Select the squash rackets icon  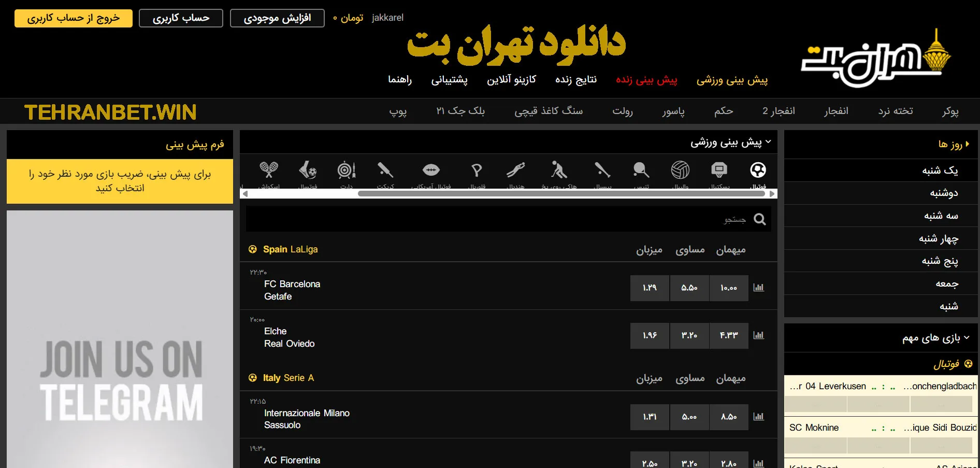click(x=269, y=170)
